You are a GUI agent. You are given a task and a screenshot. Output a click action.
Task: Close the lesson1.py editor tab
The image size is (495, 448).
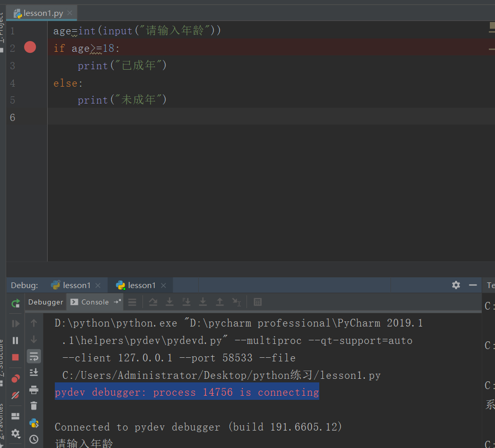tap(70, 13)
